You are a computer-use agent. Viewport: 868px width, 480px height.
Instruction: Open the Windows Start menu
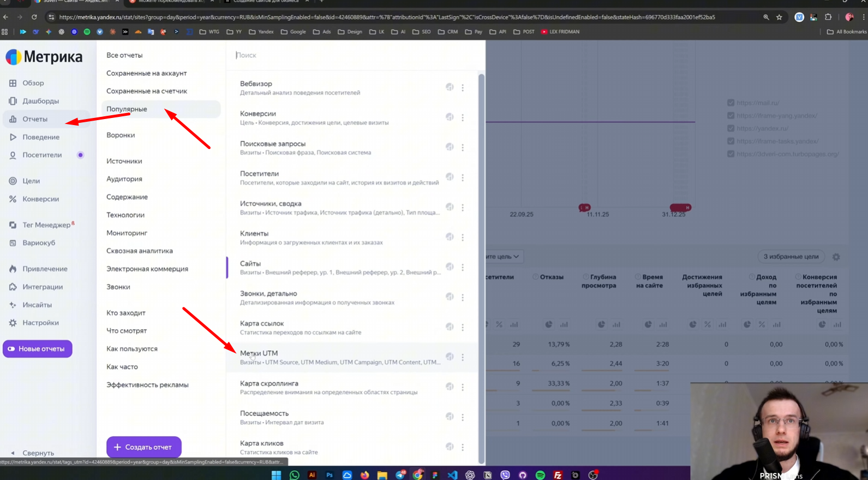276,475
